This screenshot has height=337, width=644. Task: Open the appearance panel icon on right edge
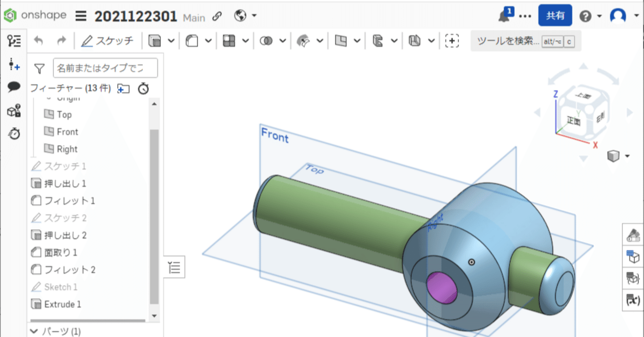coord(633,235)
